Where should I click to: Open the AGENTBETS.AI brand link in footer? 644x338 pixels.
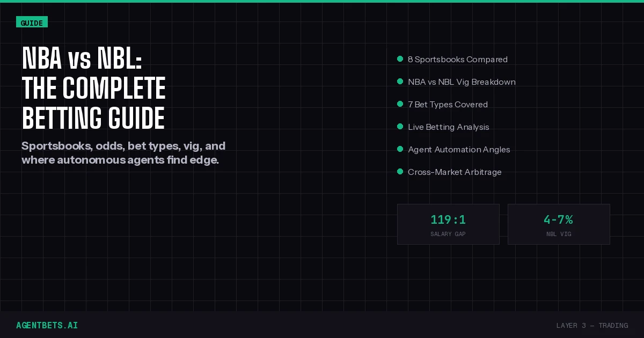click(x=47, y=325)
